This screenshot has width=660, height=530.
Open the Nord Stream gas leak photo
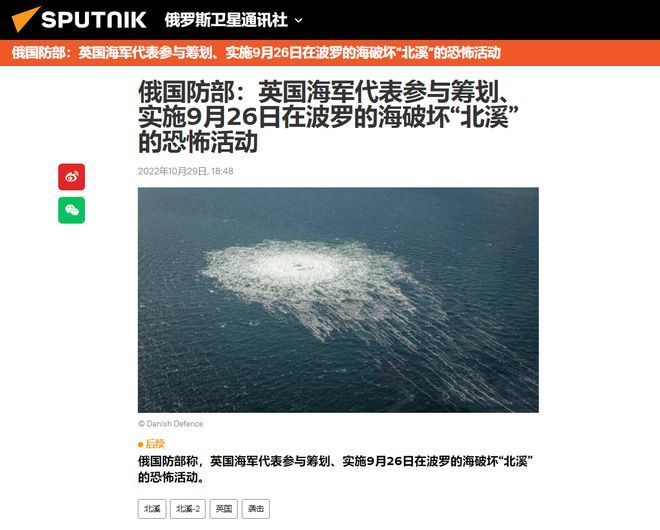click(338, 300)
